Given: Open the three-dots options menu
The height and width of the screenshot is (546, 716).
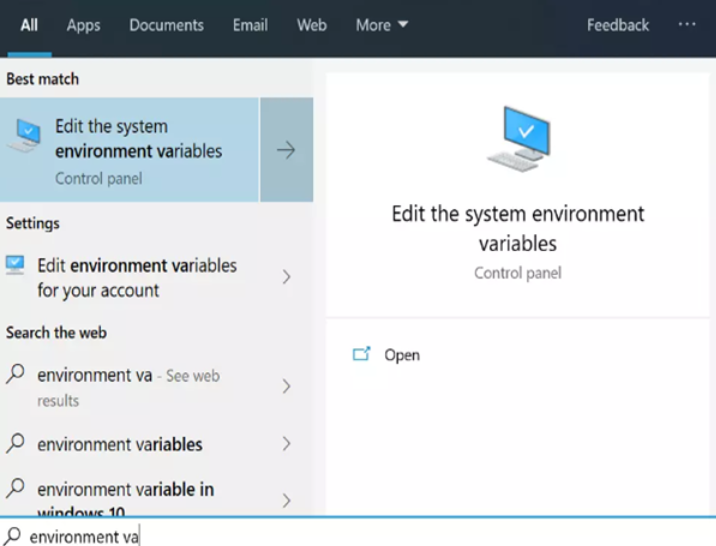Looking at the screenshot, I should tap(687, 25).
